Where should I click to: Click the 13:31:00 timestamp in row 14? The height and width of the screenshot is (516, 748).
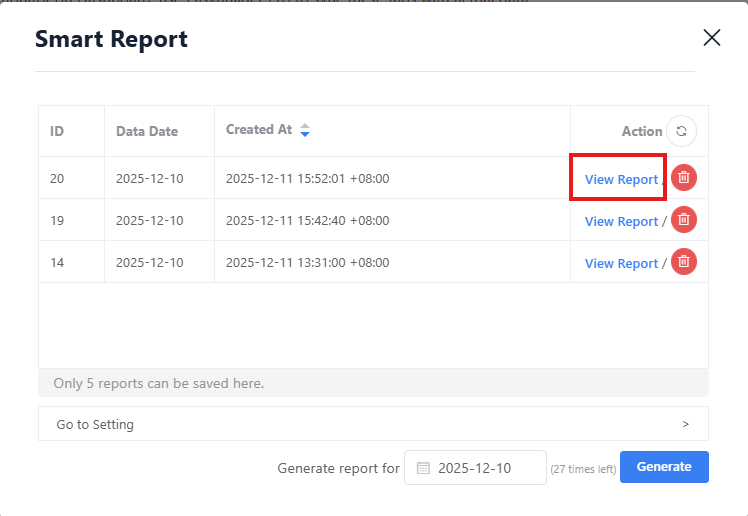(307, 263)
